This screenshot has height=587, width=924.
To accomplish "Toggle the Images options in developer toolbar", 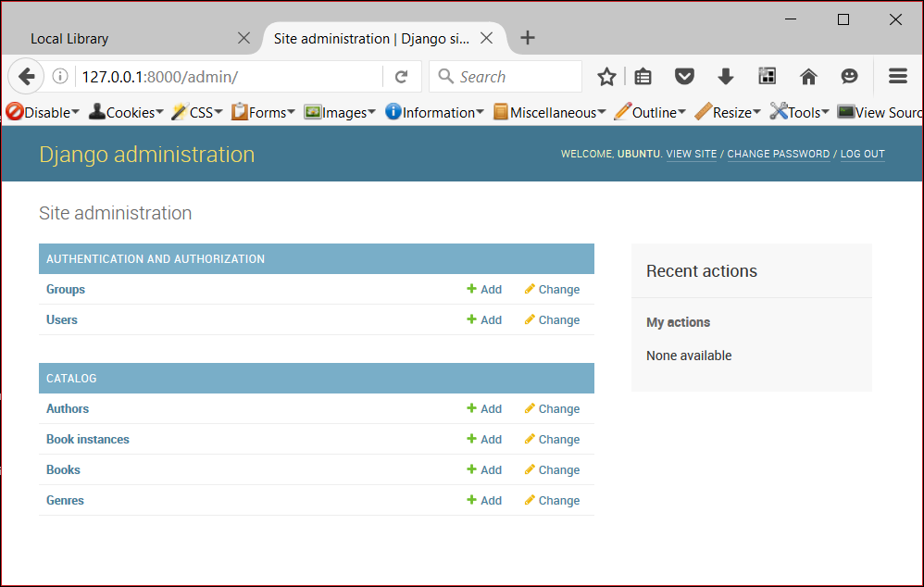I will point(340,111).
